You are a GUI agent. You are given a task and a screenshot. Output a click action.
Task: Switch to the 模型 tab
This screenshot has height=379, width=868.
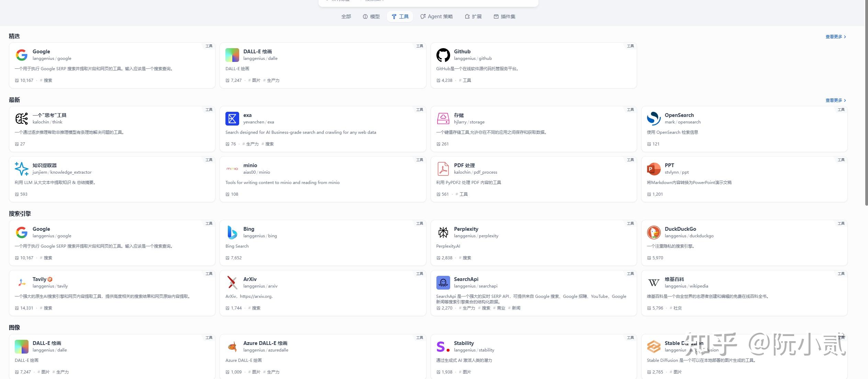[371, 17]
